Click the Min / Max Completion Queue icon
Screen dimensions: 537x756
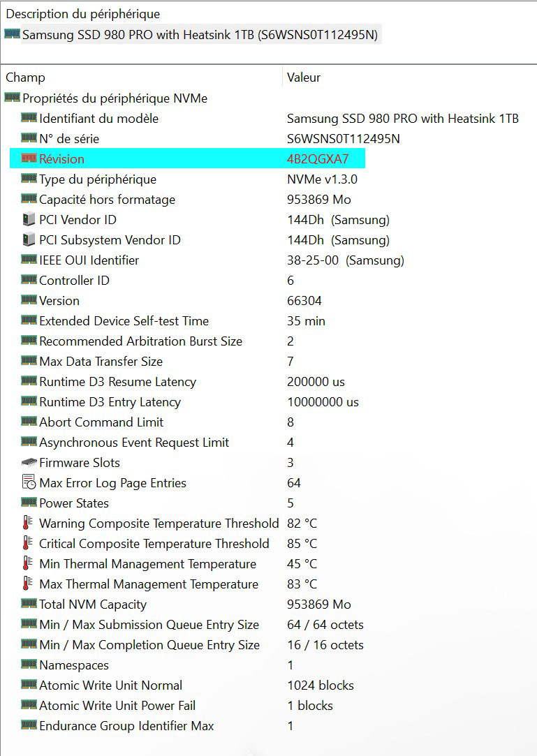point(29,644)
